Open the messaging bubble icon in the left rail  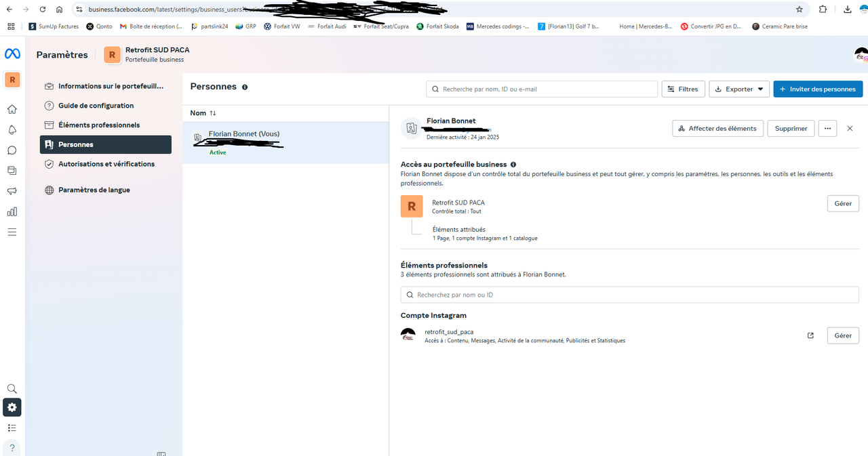pyautogui.click(x=12, y=150)
